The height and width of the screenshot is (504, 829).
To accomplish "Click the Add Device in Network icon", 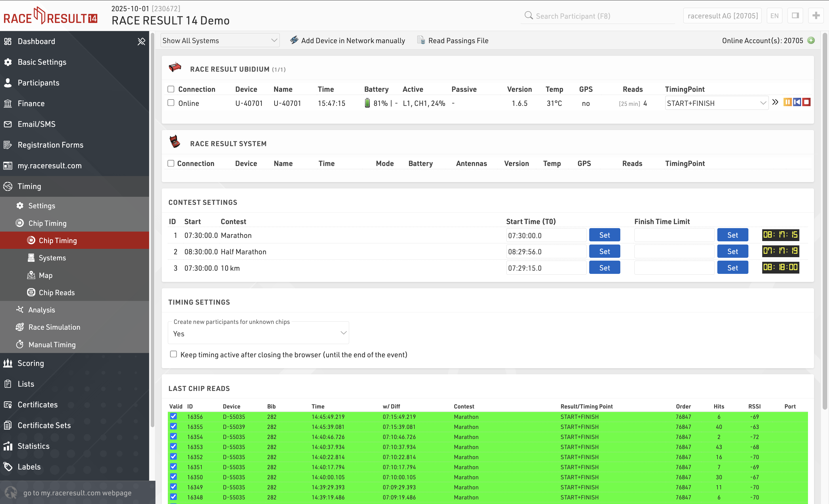I will click(x=294, y=40).
